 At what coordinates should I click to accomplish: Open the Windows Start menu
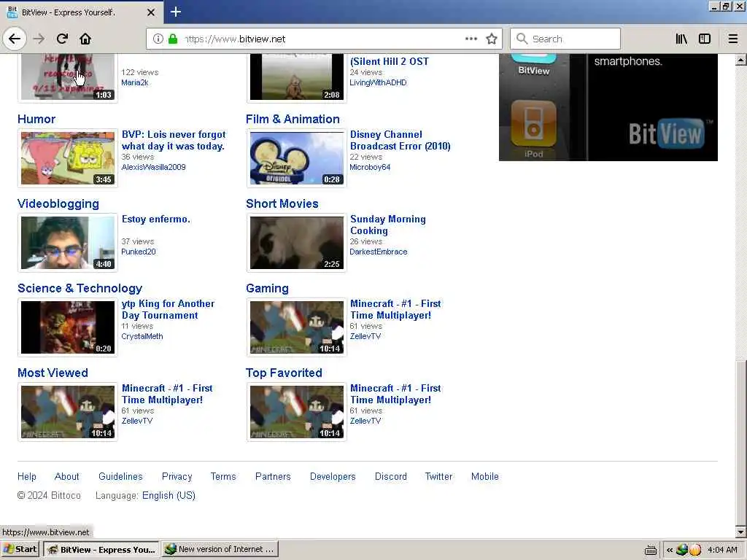[x=20, y=549]
